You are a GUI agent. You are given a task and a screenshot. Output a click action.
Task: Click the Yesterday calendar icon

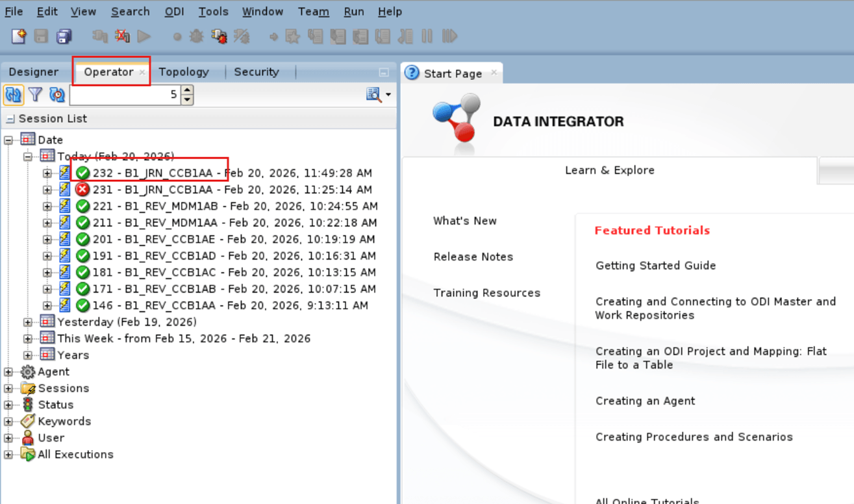pos(47,322)
